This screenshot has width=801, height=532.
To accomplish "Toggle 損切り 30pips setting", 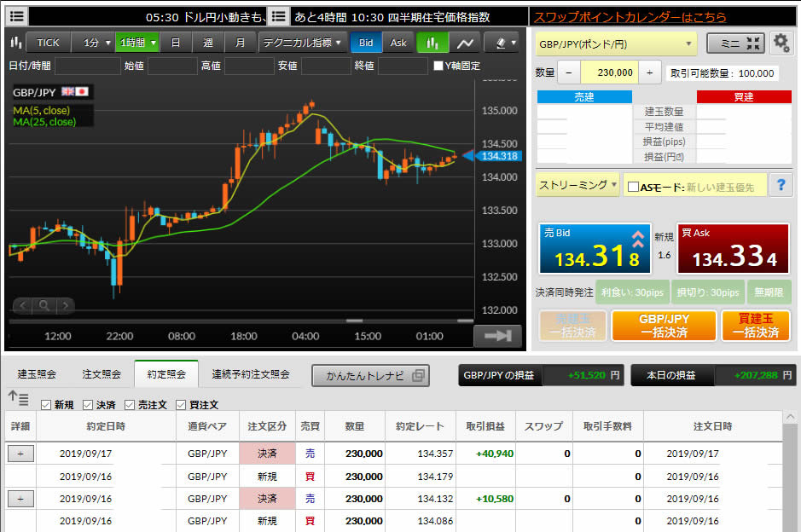I will coord(708,292).
